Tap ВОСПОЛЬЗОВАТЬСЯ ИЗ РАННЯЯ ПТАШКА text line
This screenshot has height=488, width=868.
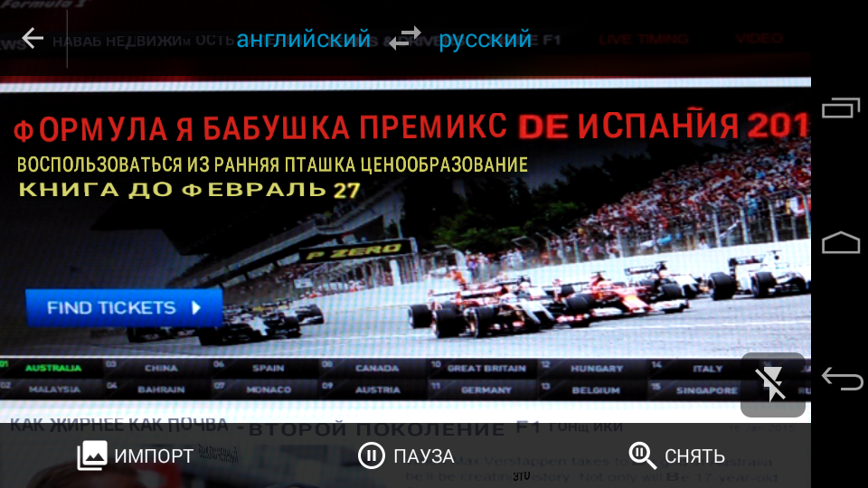pos(272,164)
